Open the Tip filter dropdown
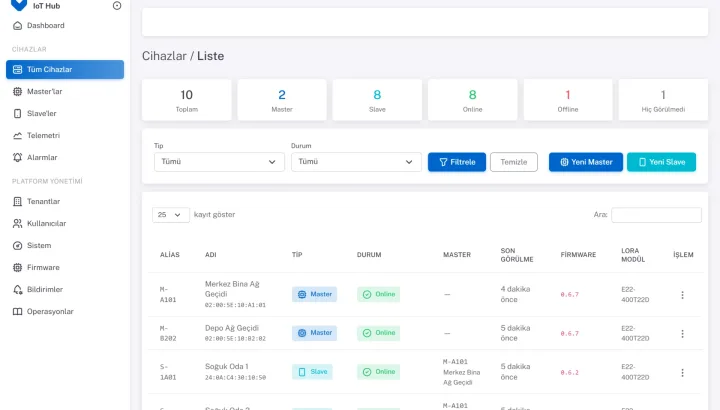The height and width of the screenshot is (410, 720). (x=219, y=162)
